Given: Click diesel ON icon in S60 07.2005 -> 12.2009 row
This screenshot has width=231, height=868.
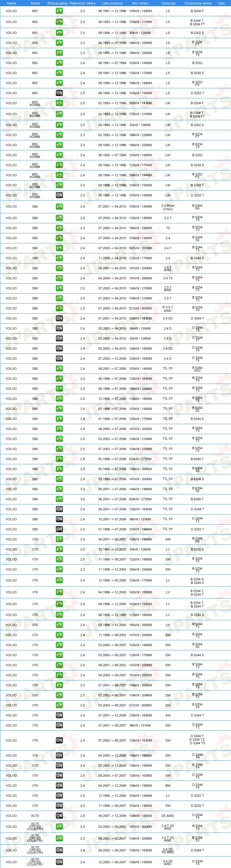Looking at the screenshot, I should [x=59, y=359].
